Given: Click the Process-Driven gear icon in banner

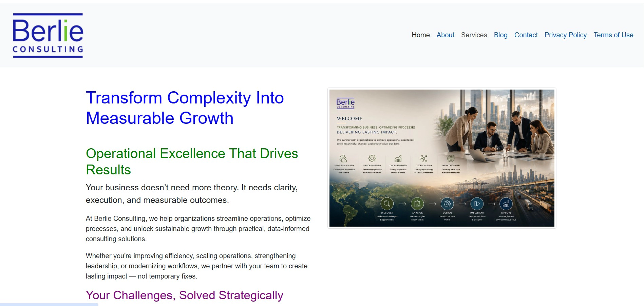Looking at the screenshot, I should 372,158.
